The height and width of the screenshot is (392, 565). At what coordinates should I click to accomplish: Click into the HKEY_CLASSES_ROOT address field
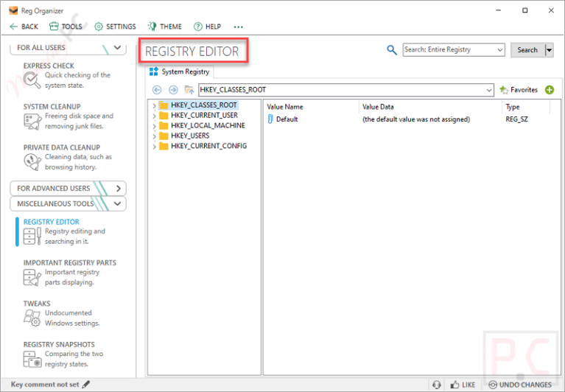tap(342, 90)
